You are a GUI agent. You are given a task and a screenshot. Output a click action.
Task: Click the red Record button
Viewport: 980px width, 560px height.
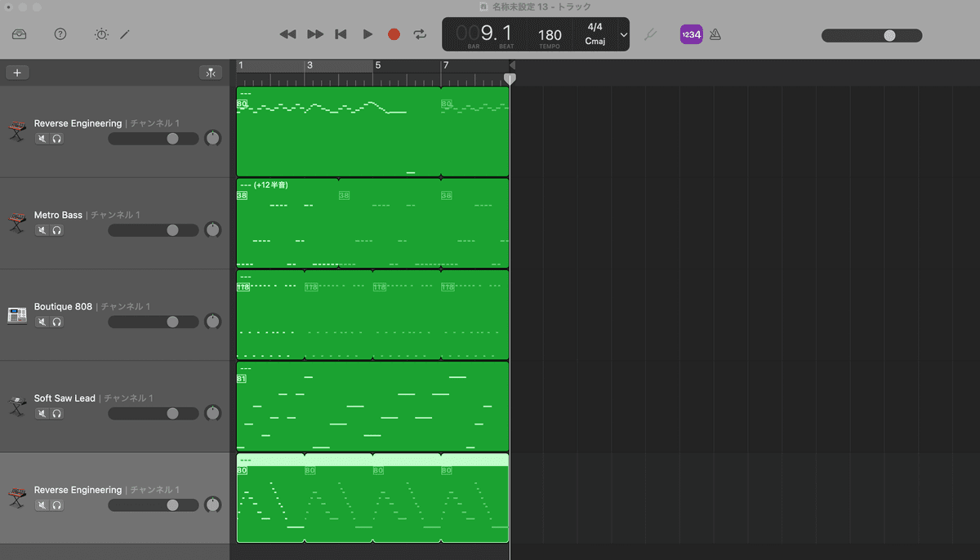point(394,34)
